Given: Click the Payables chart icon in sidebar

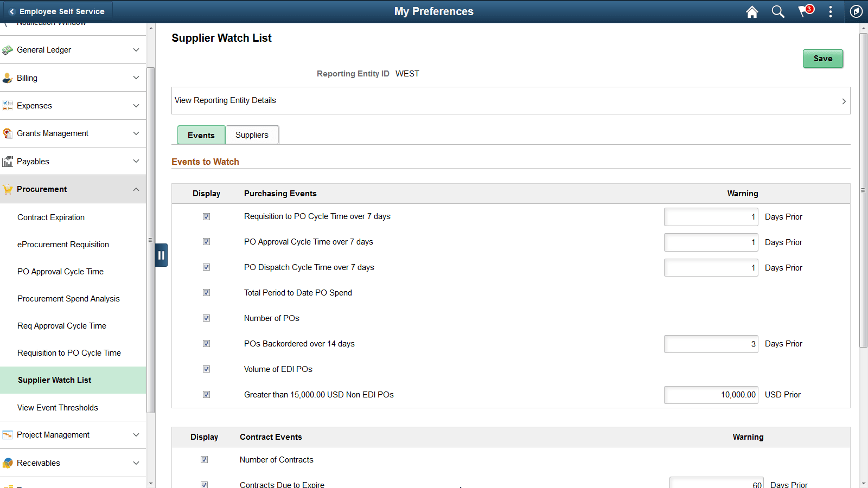Looking at the screenshot, I should [x=8, y=161].
